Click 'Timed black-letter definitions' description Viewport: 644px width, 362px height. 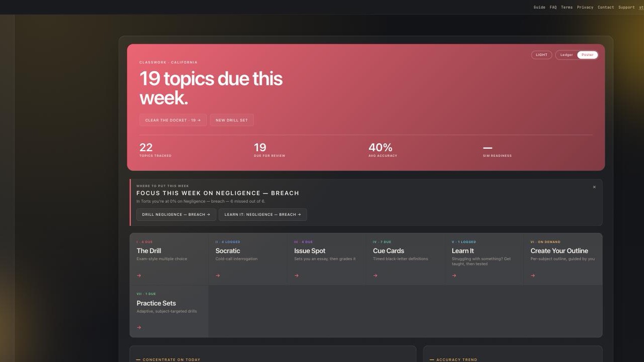pyautogui.click(x=400, y=259)
